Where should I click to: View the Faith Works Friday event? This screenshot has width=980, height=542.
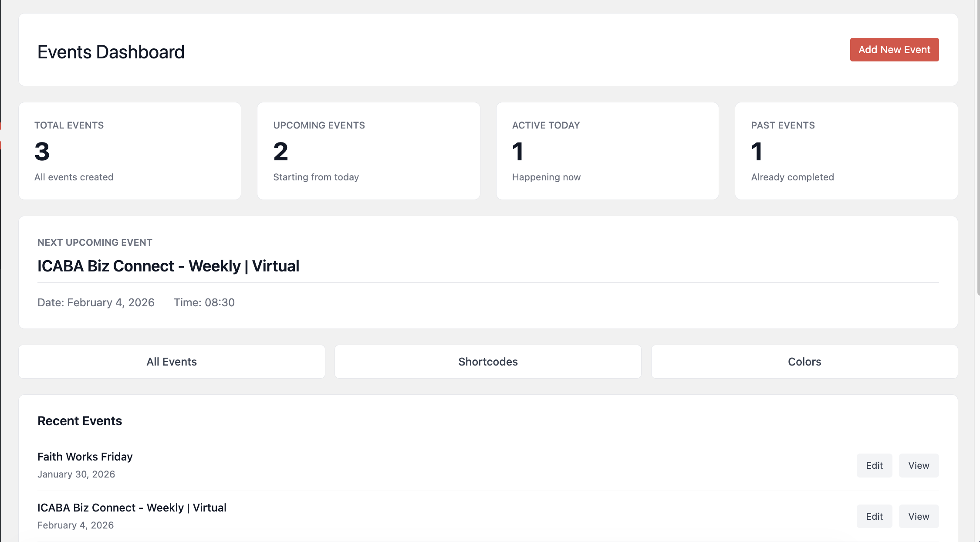pyautogui.click(x=918, y=465)
